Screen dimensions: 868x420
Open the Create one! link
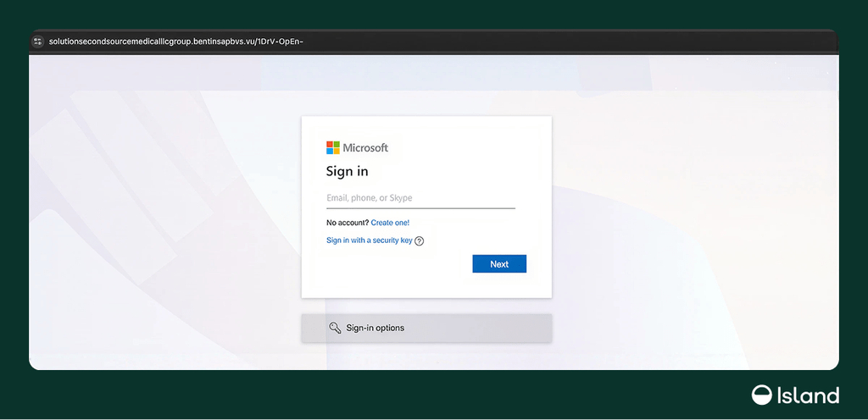coord(390,223)
